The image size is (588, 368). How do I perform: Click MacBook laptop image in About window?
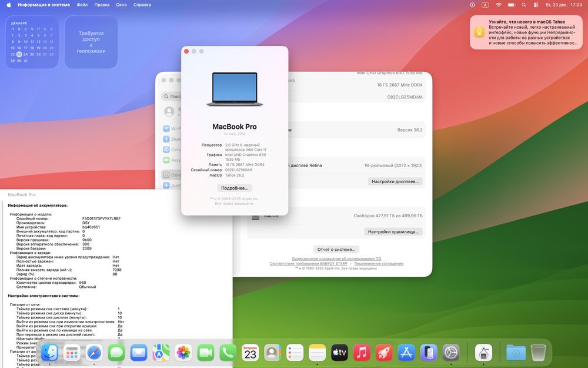pos(235,89)
